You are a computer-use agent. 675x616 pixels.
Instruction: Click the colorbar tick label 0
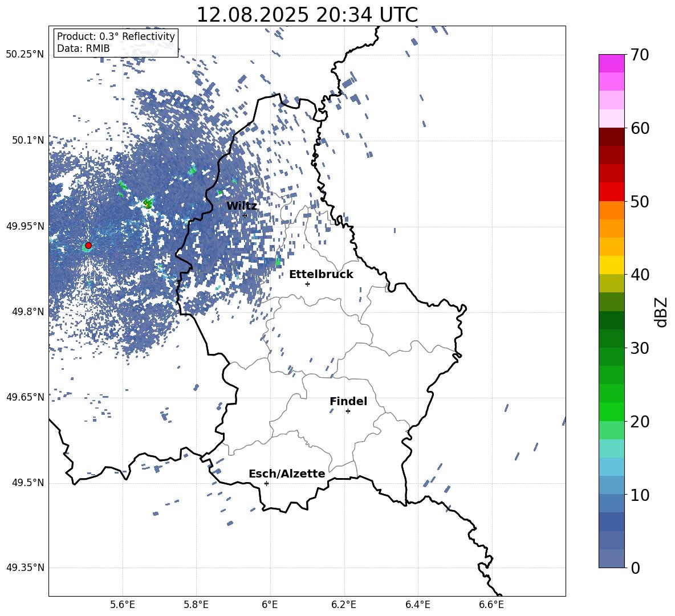pyautogui.click(x=635, y=568)
